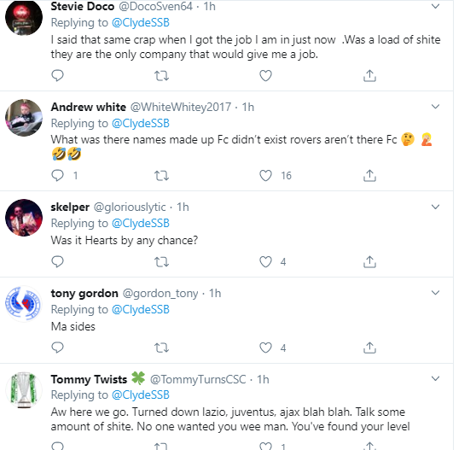
Task: Open more options on Andrew white's tweet
Action: point(436,107)
